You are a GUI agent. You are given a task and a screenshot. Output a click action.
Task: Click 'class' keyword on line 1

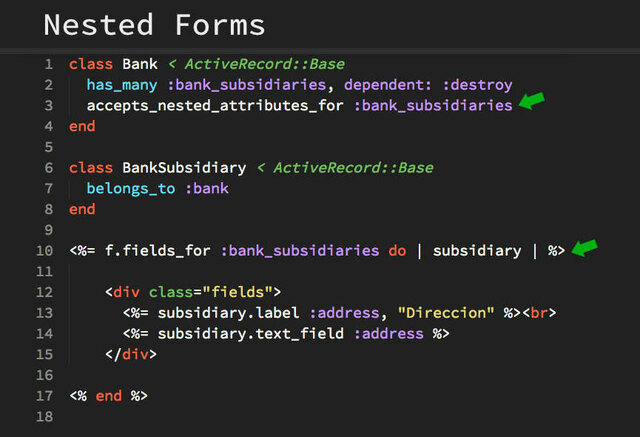coord(91,64)
